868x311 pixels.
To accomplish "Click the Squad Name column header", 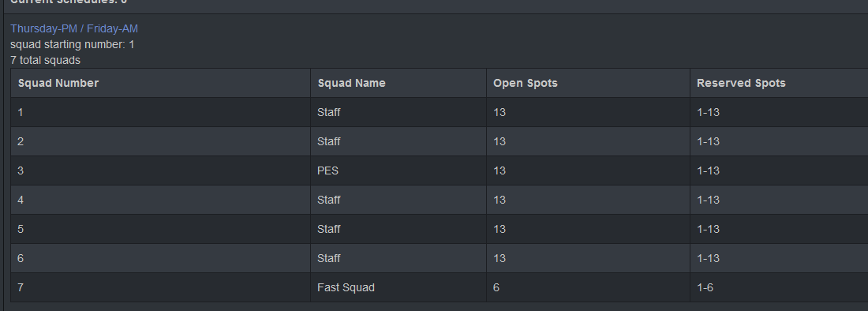I will point(398,83).
